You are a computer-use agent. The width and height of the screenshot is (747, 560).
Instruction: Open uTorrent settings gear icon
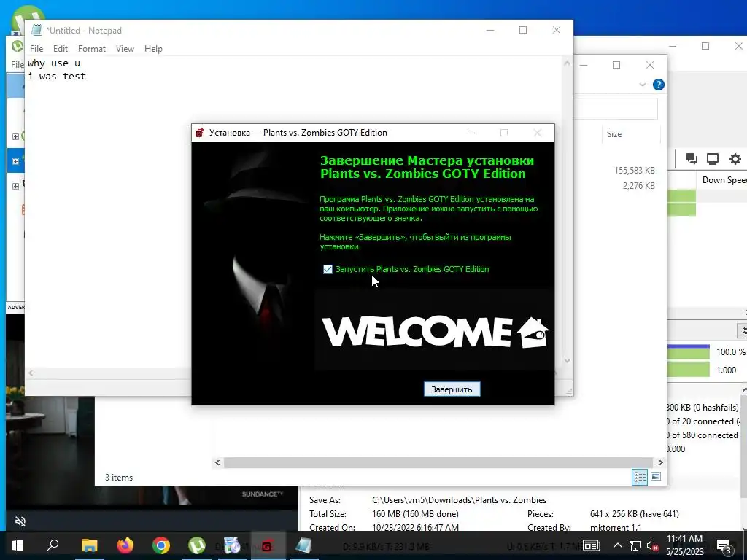point(735,158)
